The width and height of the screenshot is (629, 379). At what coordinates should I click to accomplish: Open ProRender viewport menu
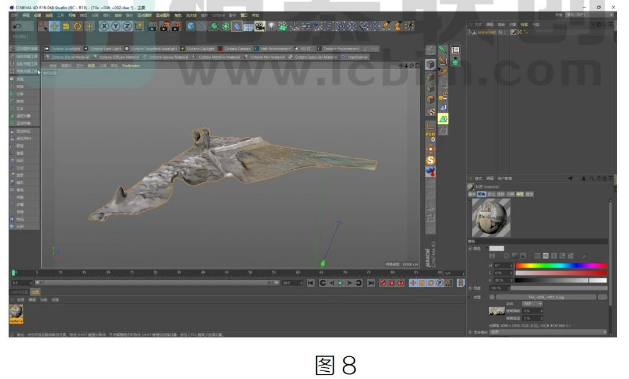131,65
